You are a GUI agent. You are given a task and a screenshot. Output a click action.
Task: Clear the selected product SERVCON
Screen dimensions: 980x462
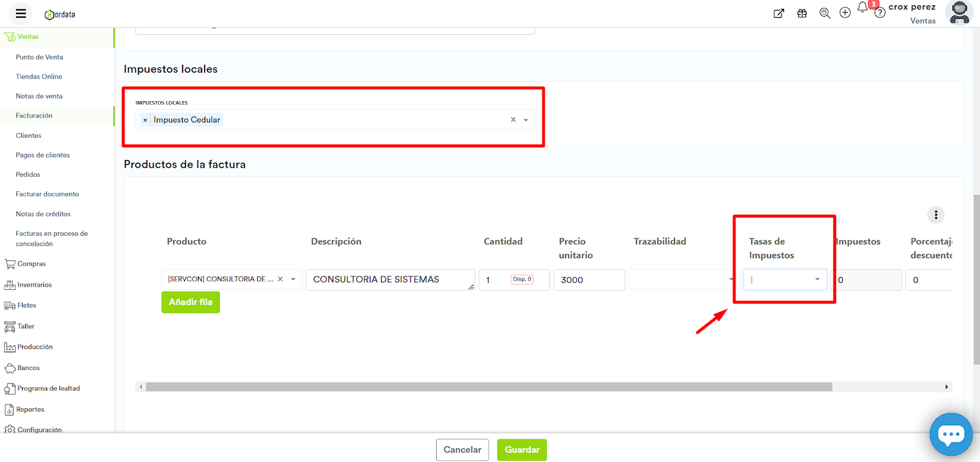[x=280, y=279]
